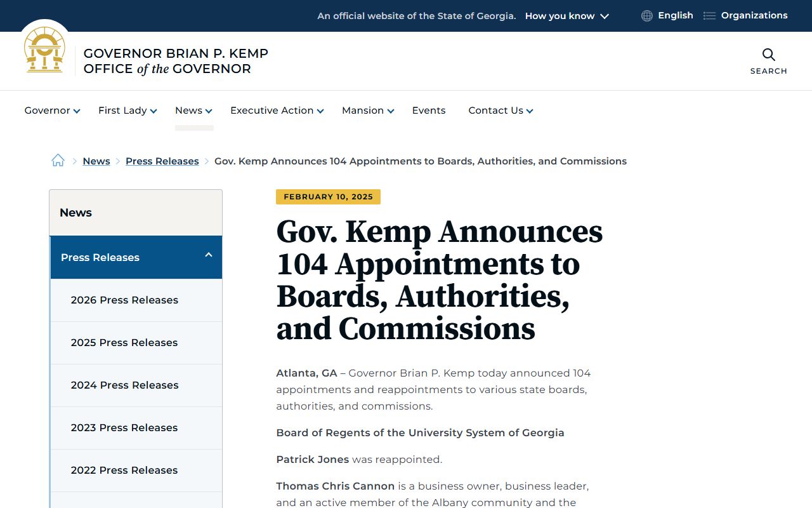Click the name Thomas Chris Cannon

click(335, 486)
